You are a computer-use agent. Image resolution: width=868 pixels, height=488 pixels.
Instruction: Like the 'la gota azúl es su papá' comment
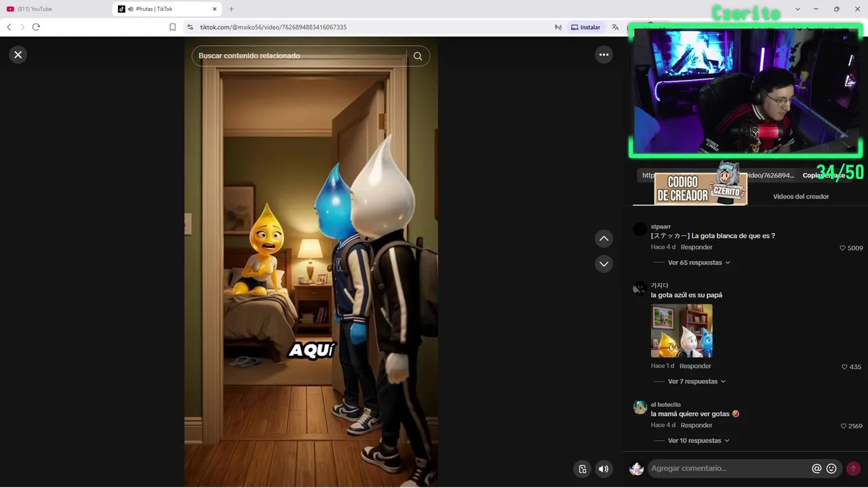click(x=845, y=367)
